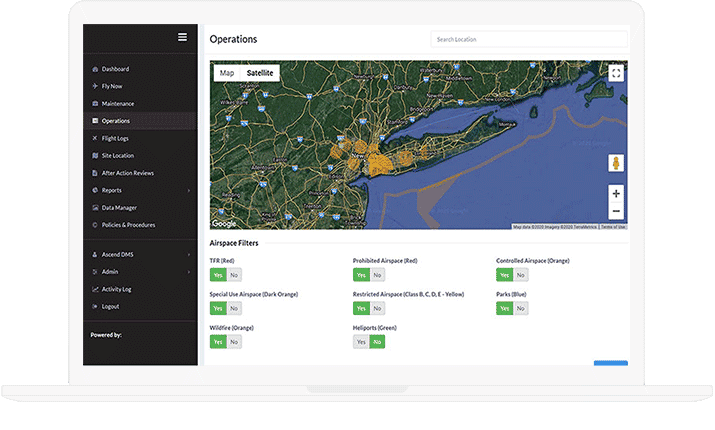Toggle fullscreen view on the map
The image size is (715, 430).
[616, 73]
